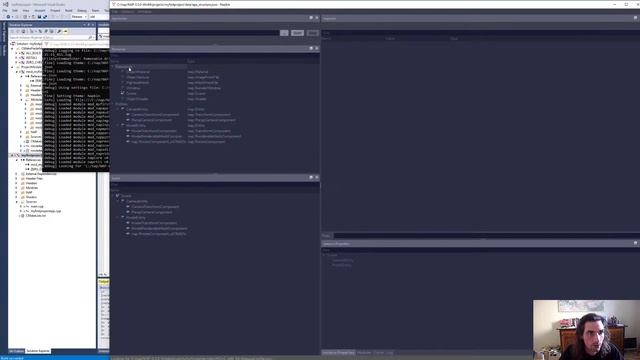Focus the Resources panel filter field
The height and width of the screenshot is (360, 640).
215,56
